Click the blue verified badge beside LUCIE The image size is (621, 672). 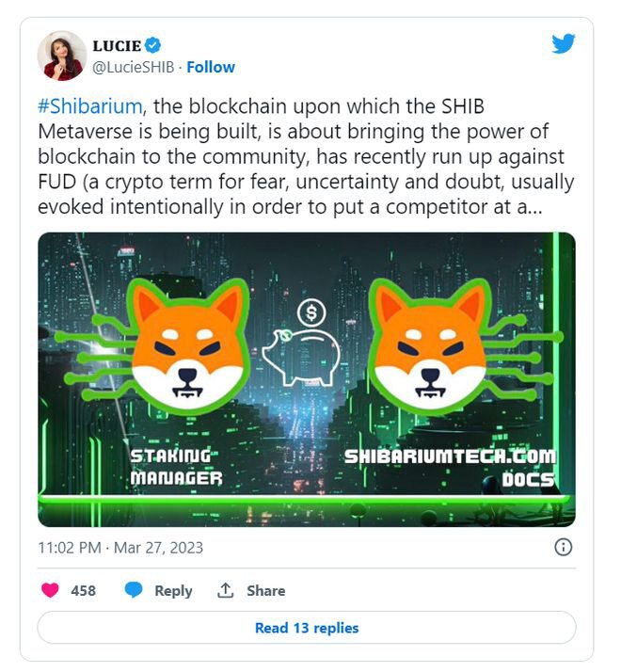[153, 45]
